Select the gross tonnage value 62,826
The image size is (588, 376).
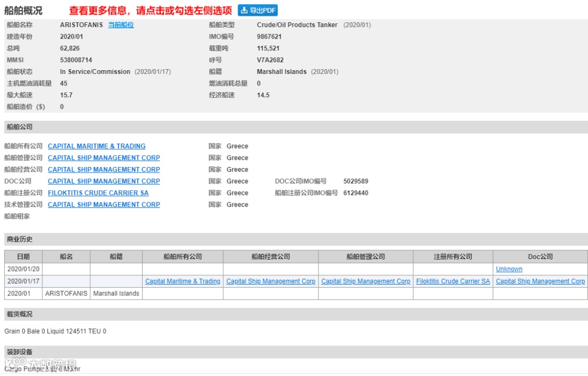[70, 48]
